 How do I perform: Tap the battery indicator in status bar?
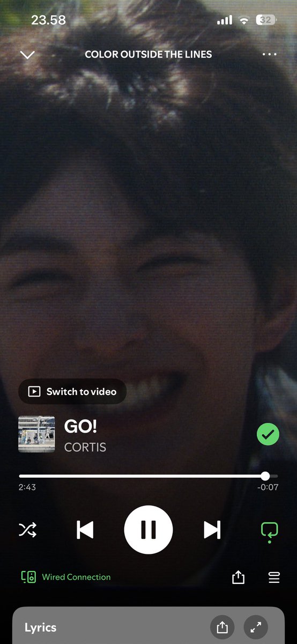(266, 20)
